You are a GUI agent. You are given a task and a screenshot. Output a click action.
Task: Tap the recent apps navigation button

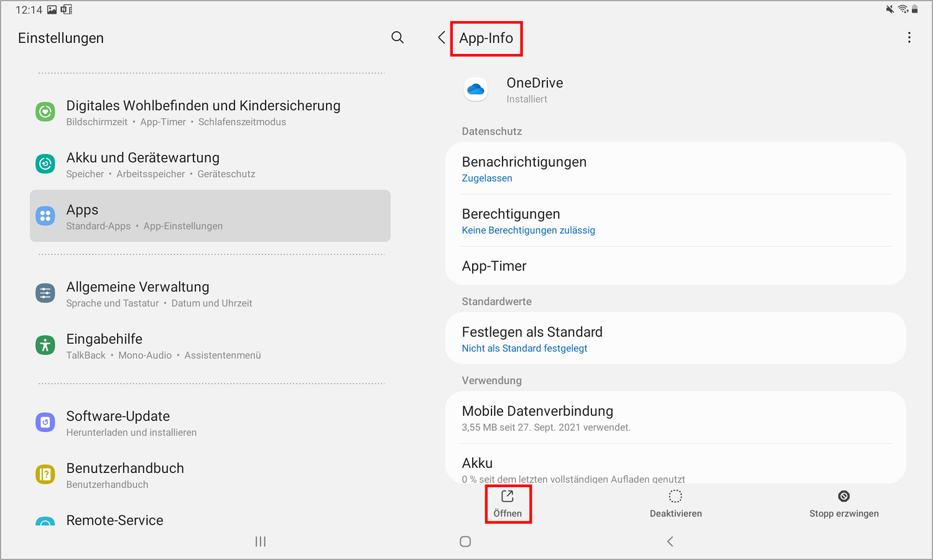[261, 542]
